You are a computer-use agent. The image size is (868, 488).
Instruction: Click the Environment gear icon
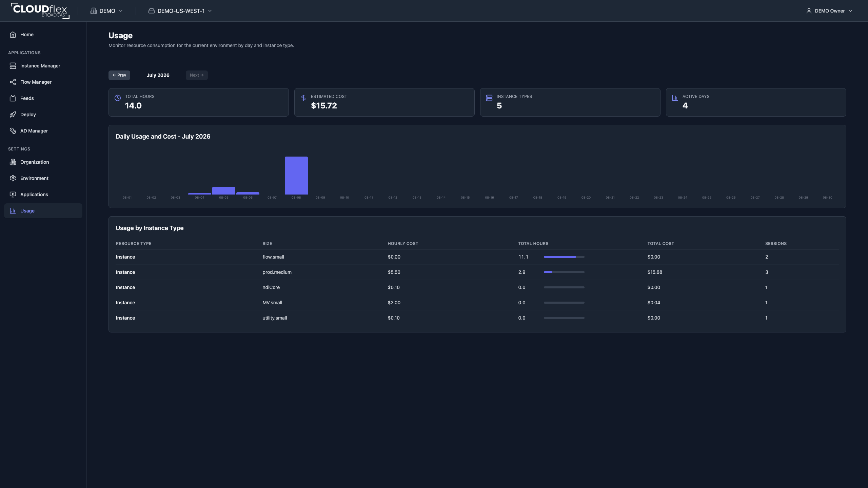tap(13, 178)
